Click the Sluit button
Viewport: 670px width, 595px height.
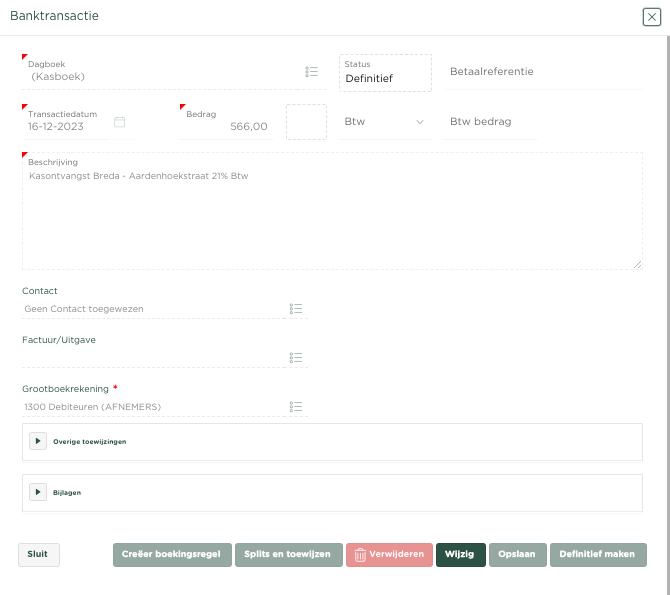[39, 555]
